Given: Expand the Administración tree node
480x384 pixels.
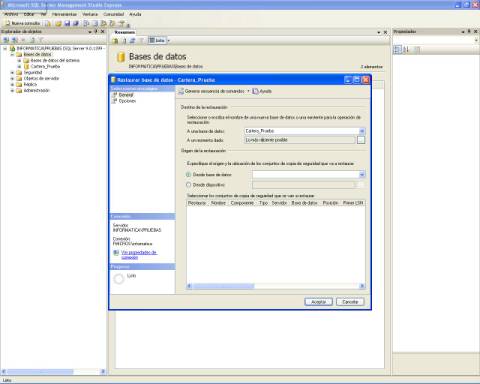Looking at the screenshot, I should pyautogui.click(x=12, y=90).
